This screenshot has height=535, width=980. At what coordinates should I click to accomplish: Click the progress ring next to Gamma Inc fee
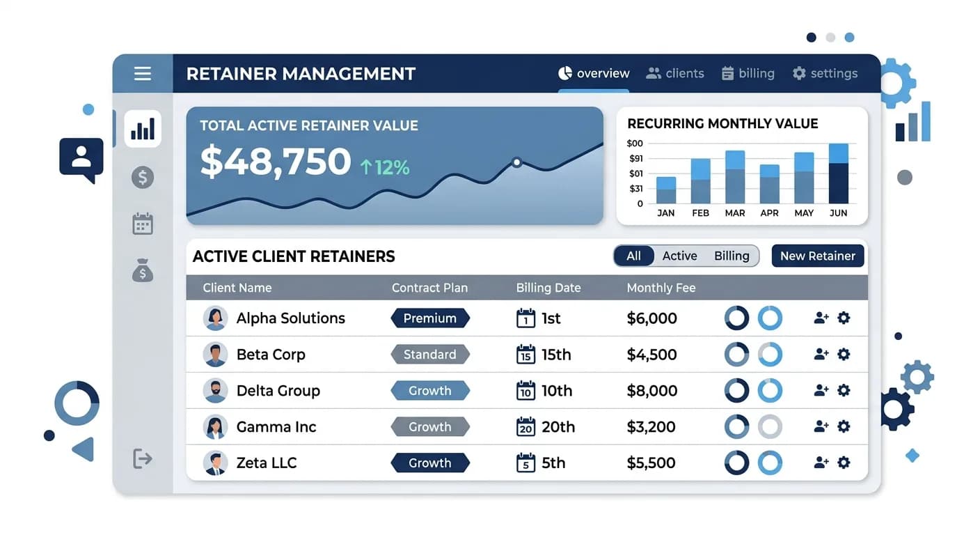point(736,426)
